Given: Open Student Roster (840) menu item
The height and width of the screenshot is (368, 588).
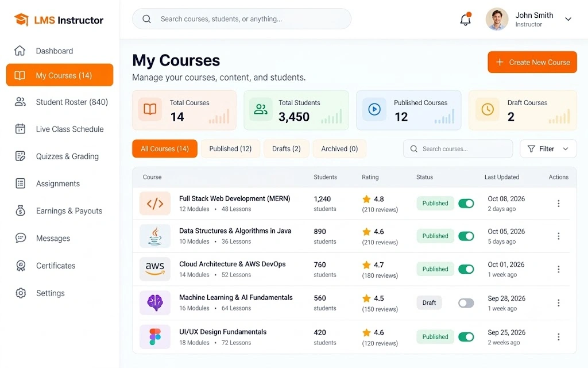Looking at the screenshot, I should coord(60,102).
